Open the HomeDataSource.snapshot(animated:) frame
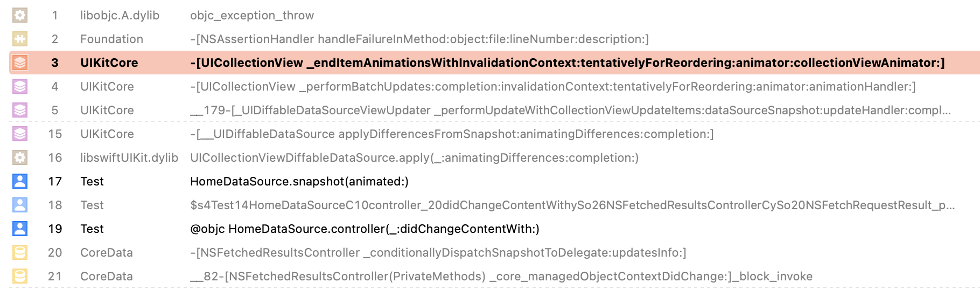Image resolution: width=980 pixels, height=289 pixels. [299, 181]
